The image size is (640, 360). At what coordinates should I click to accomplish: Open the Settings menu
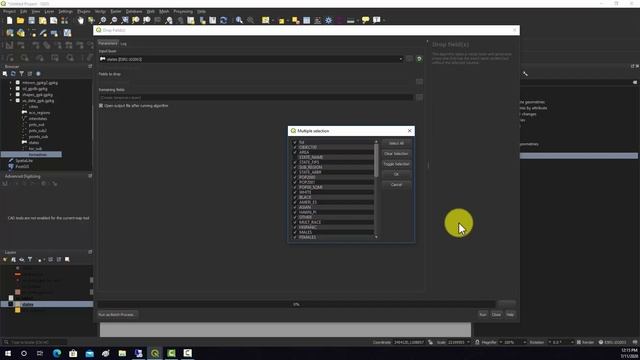65,11
